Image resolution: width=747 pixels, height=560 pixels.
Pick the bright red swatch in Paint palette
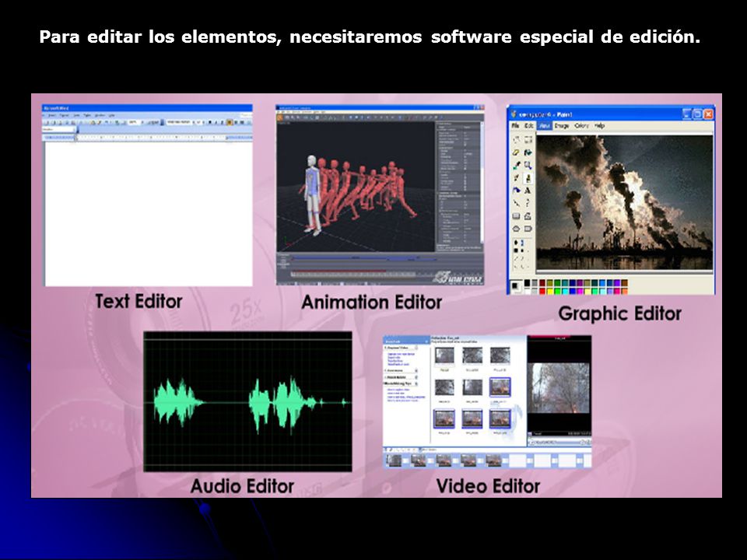click(x=542, y=292)
